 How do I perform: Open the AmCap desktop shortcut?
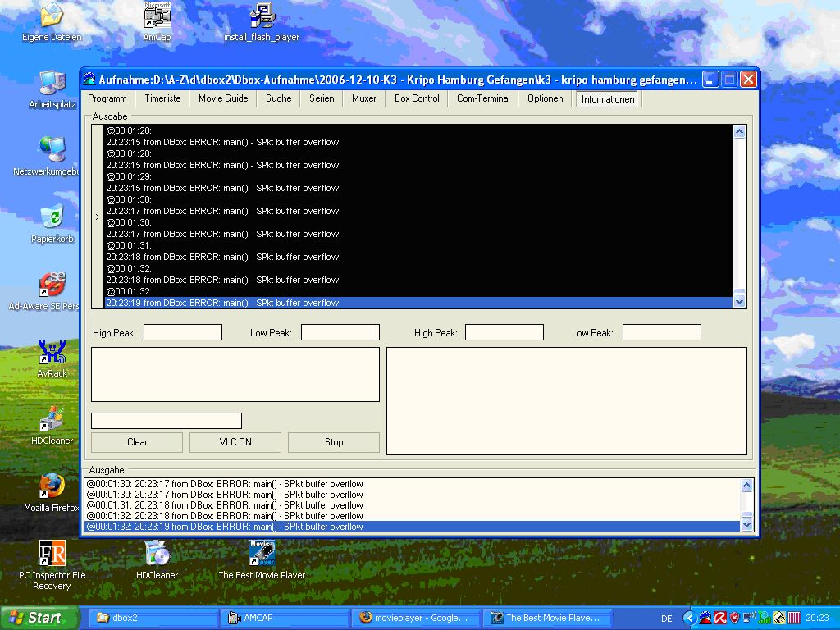[157, 16]
